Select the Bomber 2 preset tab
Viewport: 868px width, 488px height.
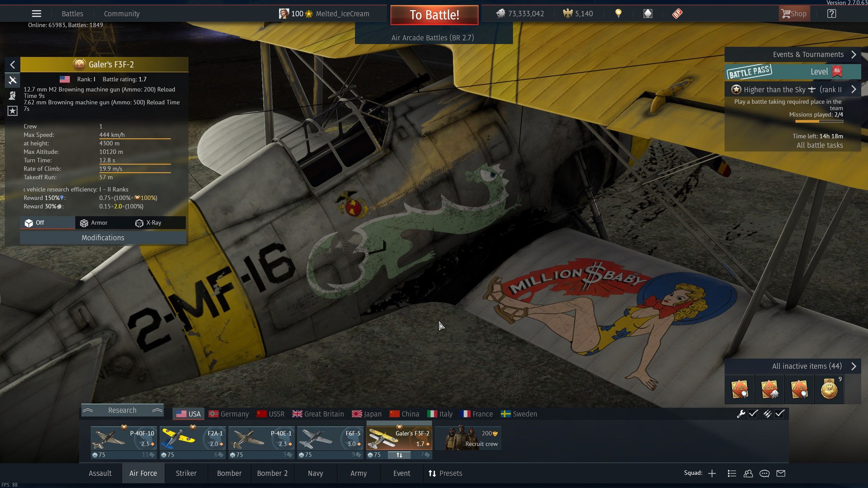tap(272, 473)
